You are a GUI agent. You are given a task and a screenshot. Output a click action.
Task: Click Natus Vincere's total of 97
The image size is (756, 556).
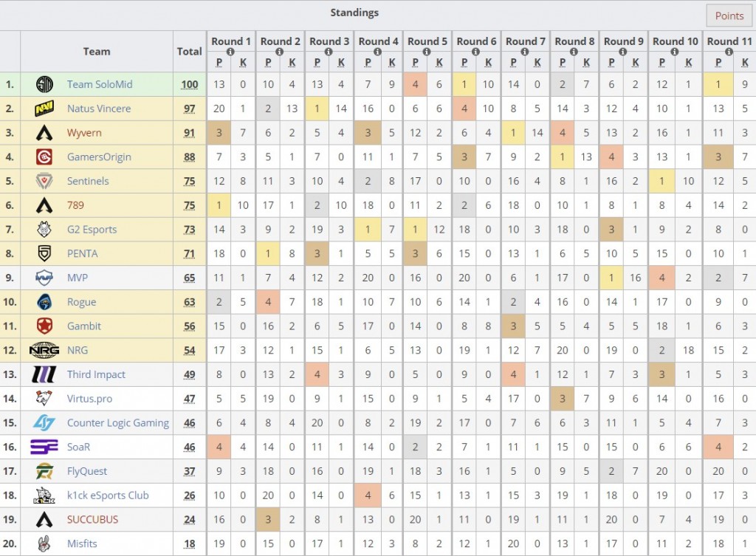point(190,109)
